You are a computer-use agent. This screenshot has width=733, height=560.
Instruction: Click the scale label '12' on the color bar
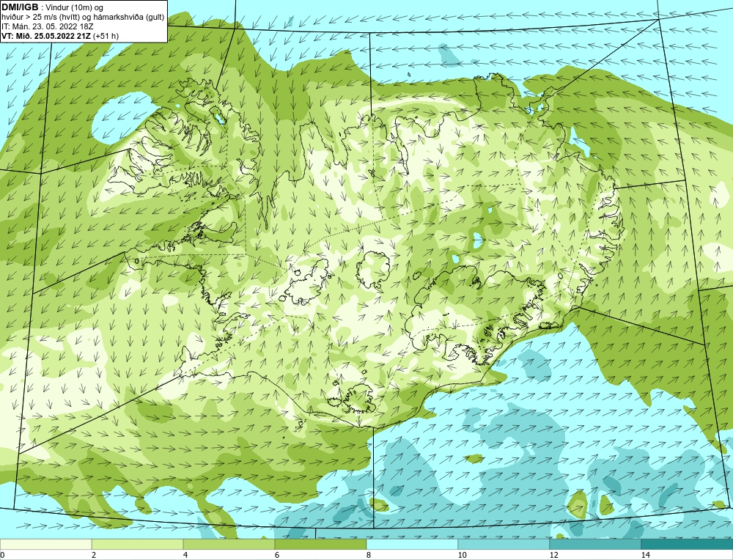click(x=553, y=556)
